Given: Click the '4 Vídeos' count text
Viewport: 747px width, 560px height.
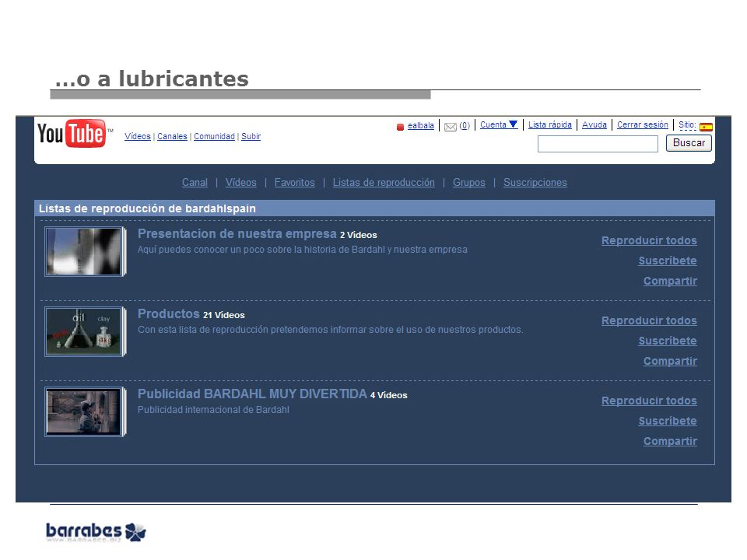Looking at the screenshot, I should [x=389, y=395].
